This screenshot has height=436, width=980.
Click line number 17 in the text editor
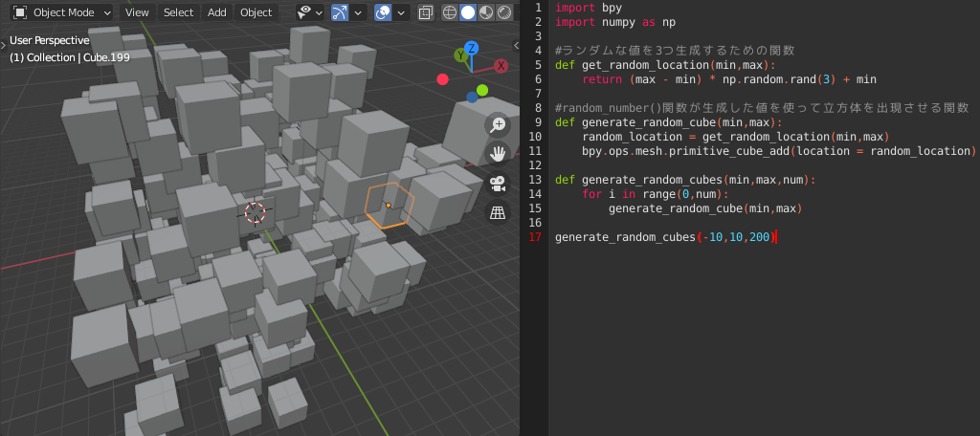535,237
